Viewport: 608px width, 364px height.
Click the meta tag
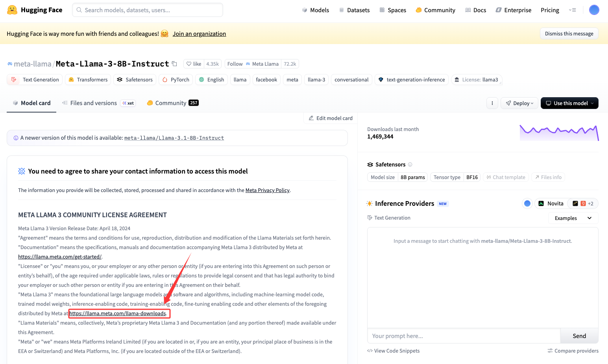[x=292, y=79]
